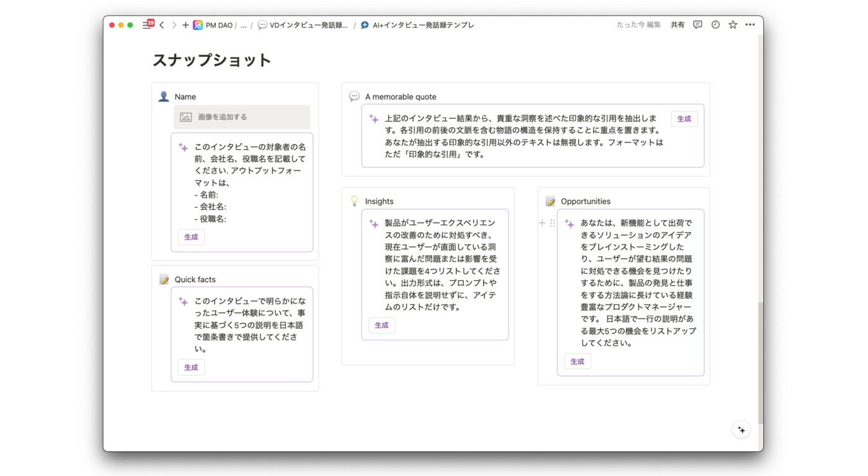Click the person icon beside Name
The height and width of the screenshot is (476, 868).
point(164,97)
